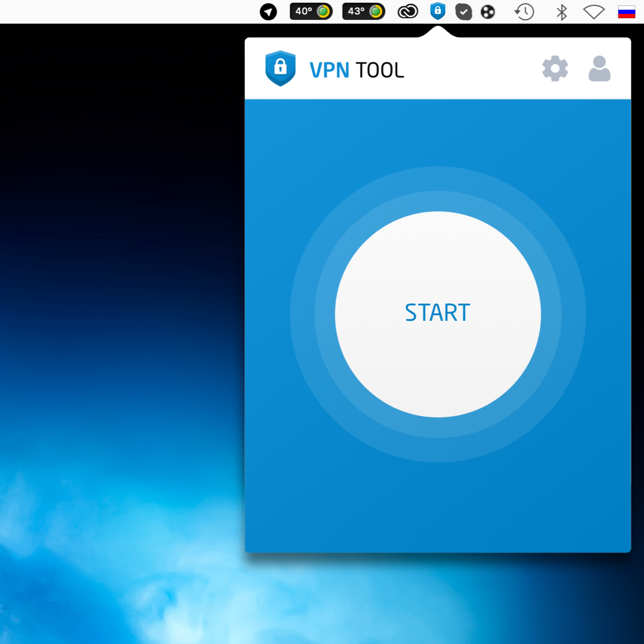
Task: Toggle the VPN shield menu bar icon
Action: point(438,11)
